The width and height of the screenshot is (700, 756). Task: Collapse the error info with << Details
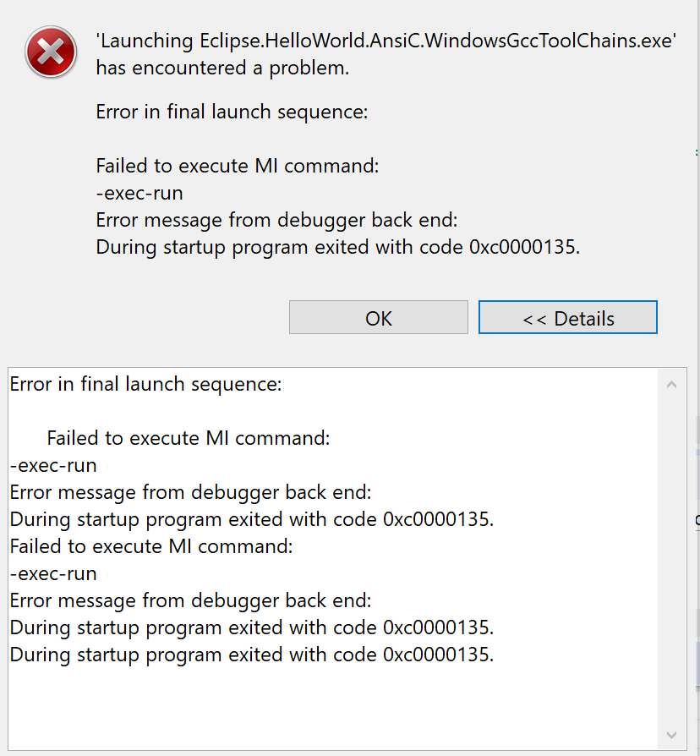pos(567,318)
